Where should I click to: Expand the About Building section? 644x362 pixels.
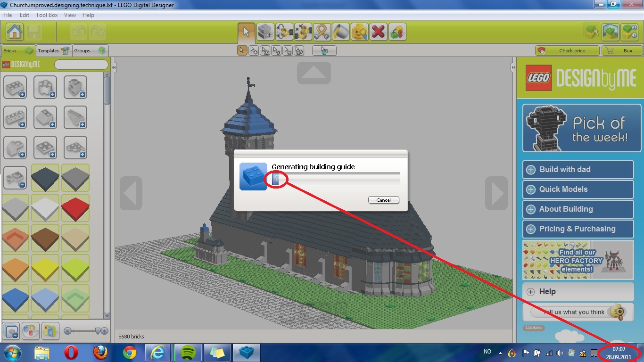pos(578,209)
